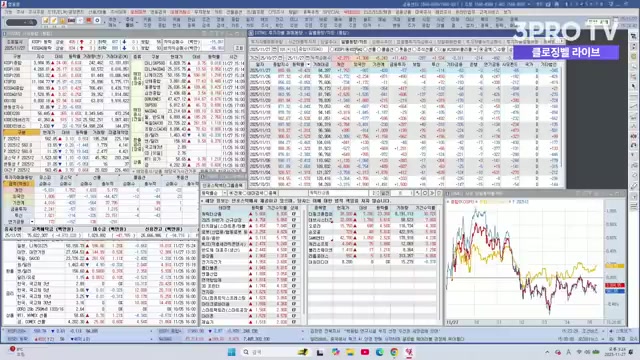The width and height of the screenshot is (640, 360).
Task: Show hidden icons chevron in system tray
Action: (547, 352)
